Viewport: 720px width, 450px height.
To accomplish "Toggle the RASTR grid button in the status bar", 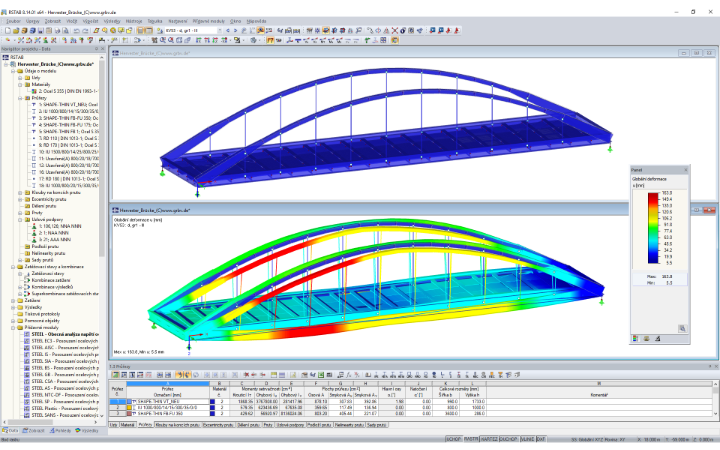I will (x=471, y=439).
